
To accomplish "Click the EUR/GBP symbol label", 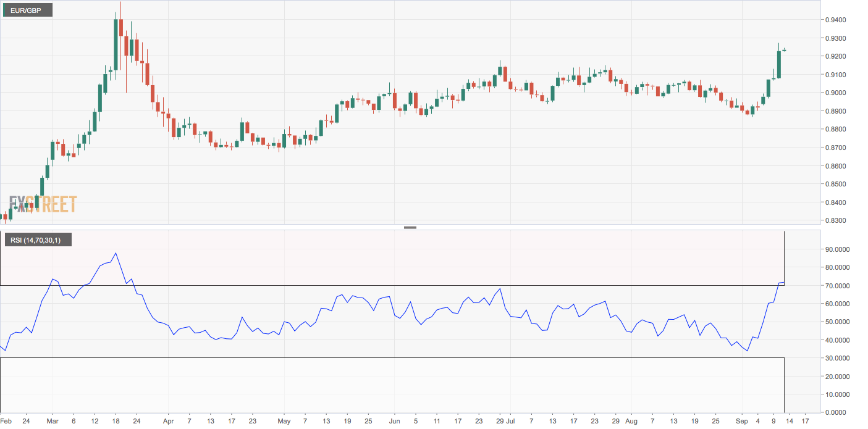I will tap(27, 10).
